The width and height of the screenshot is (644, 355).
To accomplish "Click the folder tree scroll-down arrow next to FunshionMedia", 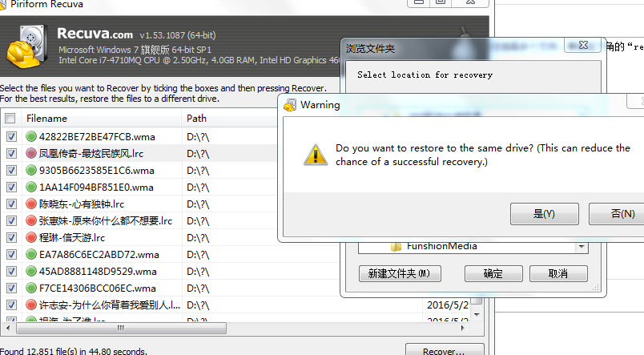I will tap(582, 247).
